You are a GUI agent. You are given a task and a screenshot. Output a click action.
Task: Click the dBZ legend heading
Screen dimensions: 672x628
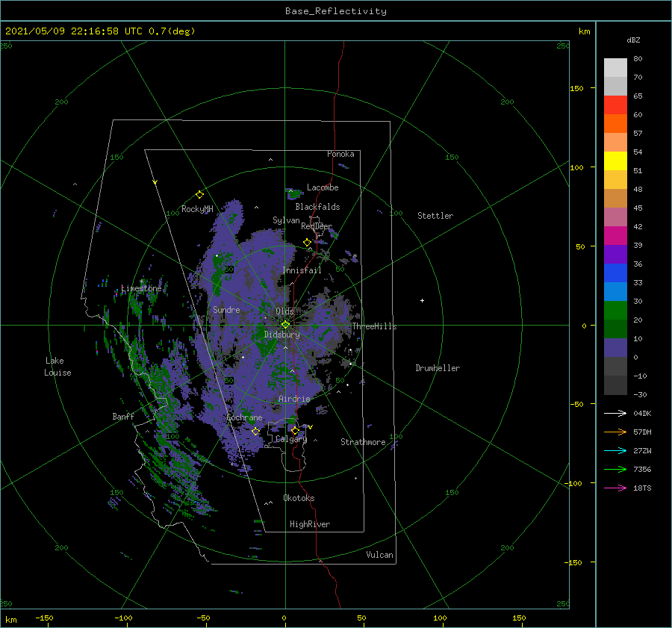click(x=633, y=40)
